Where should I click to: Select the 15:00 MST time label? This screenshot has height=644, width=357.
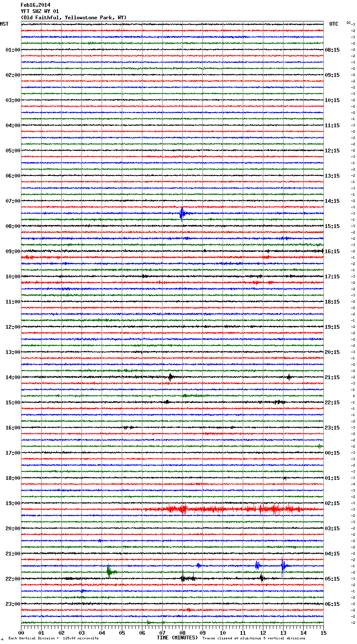point(13,403)
